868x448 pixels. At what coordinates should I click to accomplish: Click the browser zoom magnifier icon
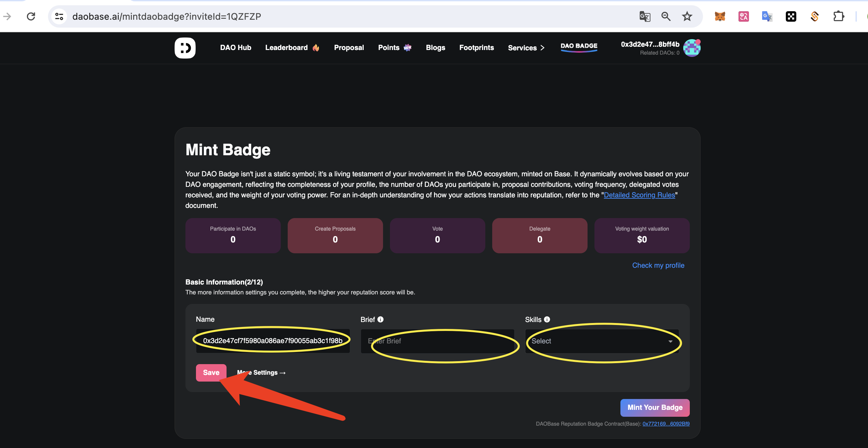[x=665, y=16]
